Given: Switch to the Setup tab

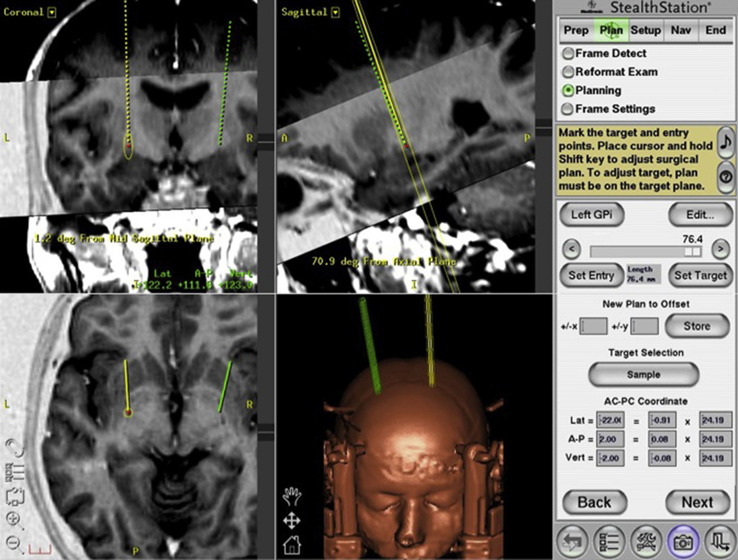Looking at the screenshot, I should [645, 30].
